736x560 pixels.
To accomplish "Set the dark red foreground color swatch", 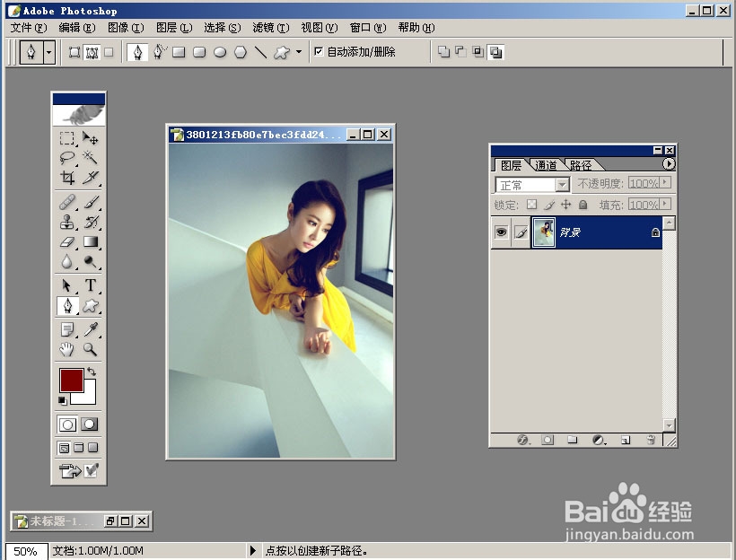I will point(71,381).
